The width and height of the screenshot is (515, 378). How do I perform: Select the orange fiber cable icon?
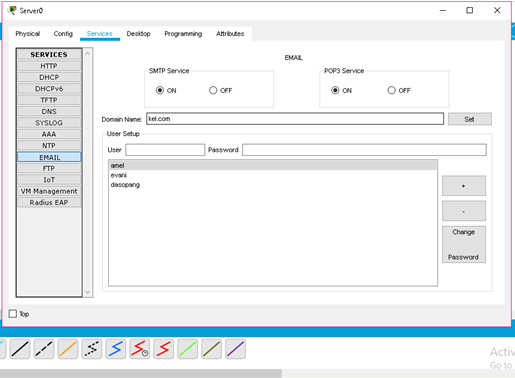68,349
